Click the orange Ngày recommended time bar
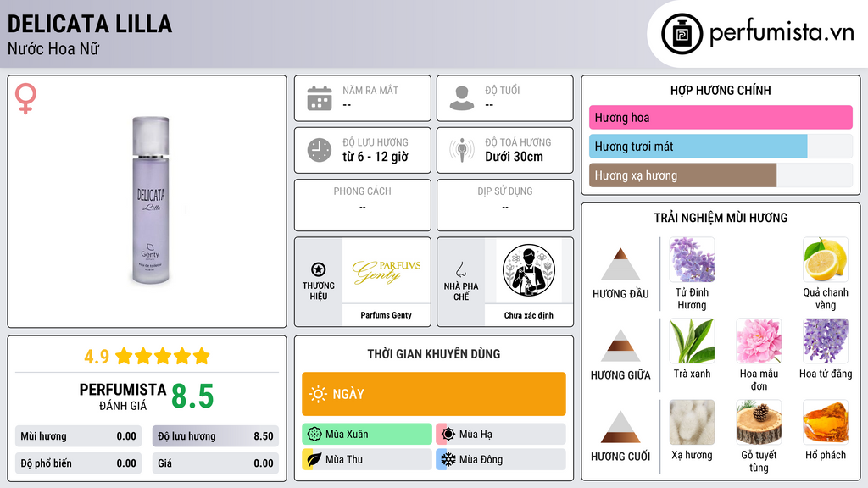The image size is (868, 488). 434,394
